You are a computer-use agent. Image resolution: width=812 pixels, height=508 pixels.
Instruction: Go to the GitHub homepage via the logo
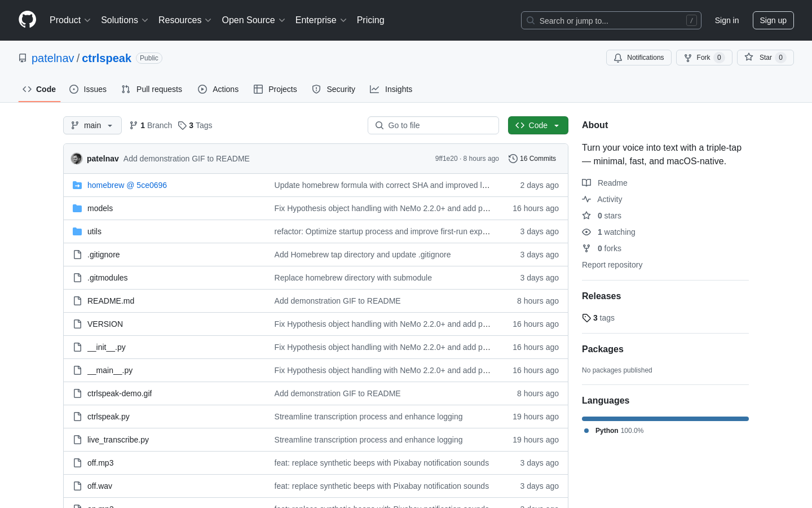coord(27,20)
